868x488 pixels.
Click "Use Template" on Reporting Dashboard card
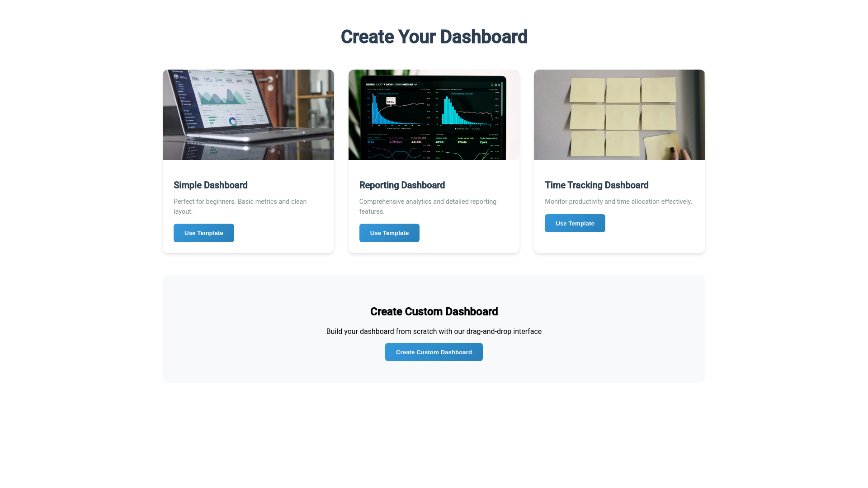[x=389, y=233]
